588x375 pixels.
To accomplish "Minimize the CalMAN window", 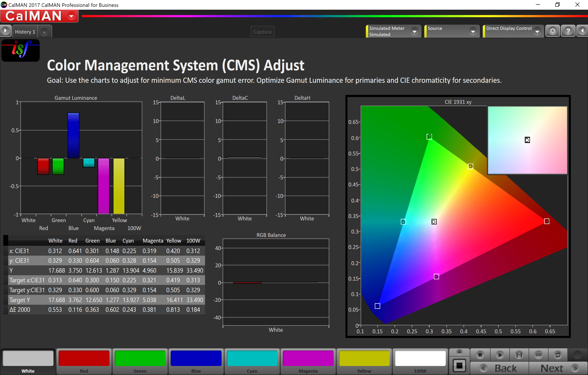I will [x=538, y=5].
